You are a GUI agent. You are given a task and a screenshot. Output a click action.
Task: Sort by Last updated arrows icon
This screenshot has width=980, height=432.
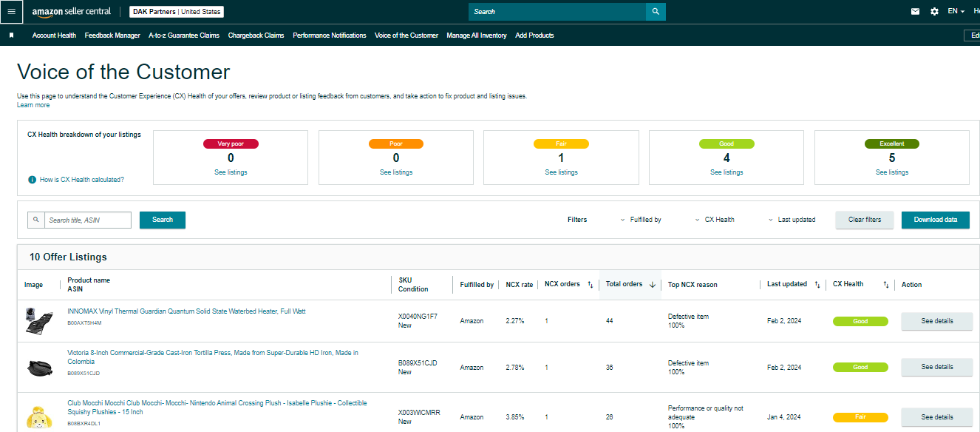pyautogui.click(x=817, y=285)
